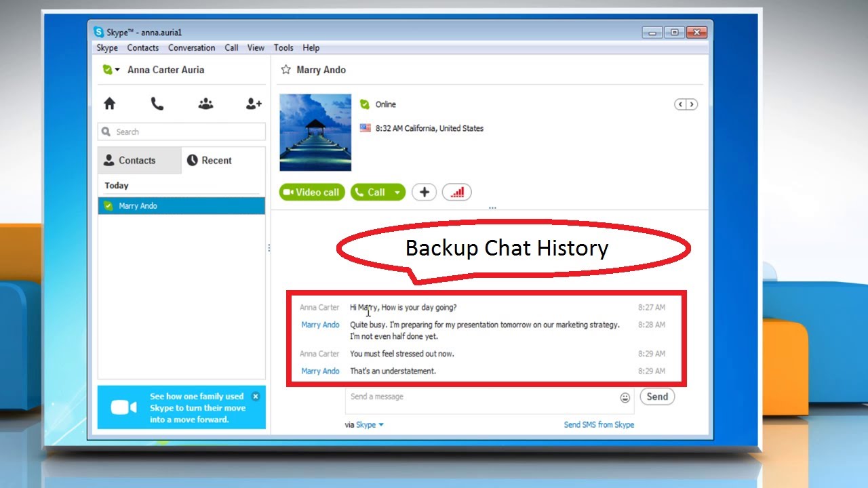The image size is (868, 488).
Task: Click the 'That's an understatement.' message
Action: [x=393, y=371]
